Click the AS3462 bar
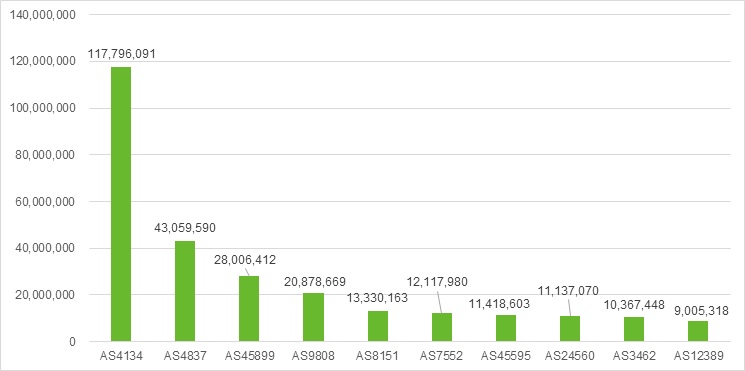Screen dimensions: 745x371 point(634,329)
